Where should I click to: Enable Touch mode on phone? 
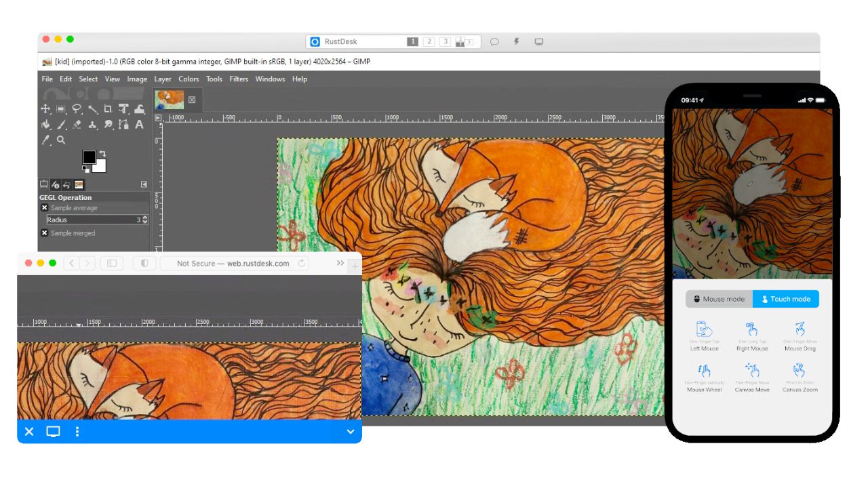tap(785, 299)
